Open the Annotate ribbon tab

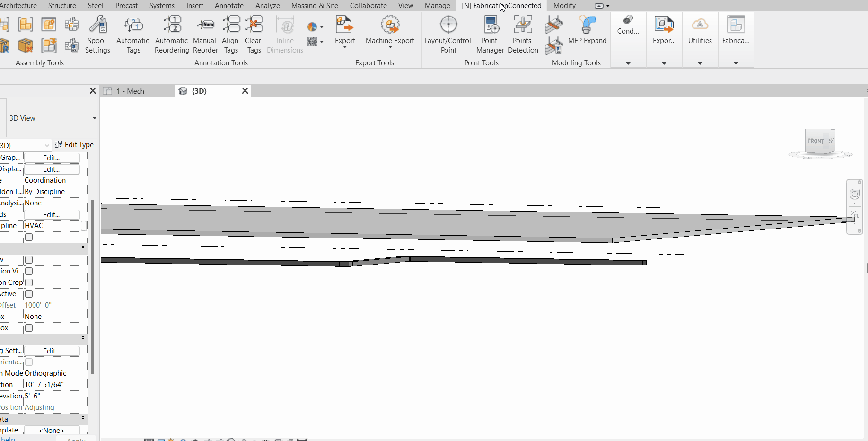point(229,6)
